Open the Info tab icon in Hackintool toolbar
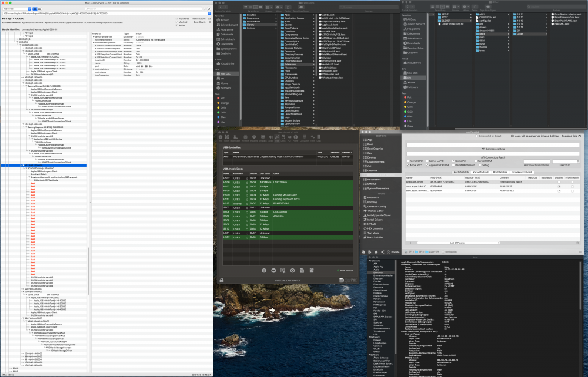The height and width of the screenshot is (377, 588). point(220,138)
